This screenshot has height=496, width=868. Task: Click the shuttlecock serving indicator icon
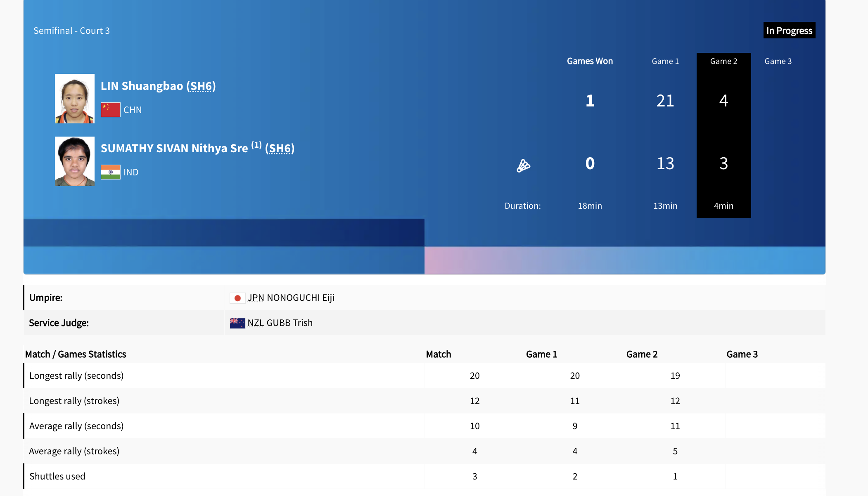523,165
